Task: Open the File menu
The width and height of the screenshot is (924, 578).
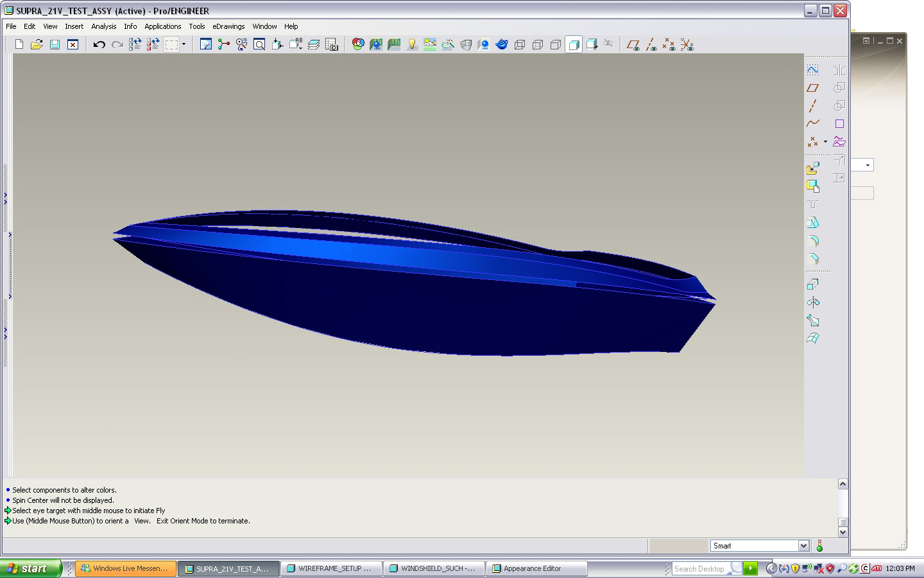Action: 11,26
